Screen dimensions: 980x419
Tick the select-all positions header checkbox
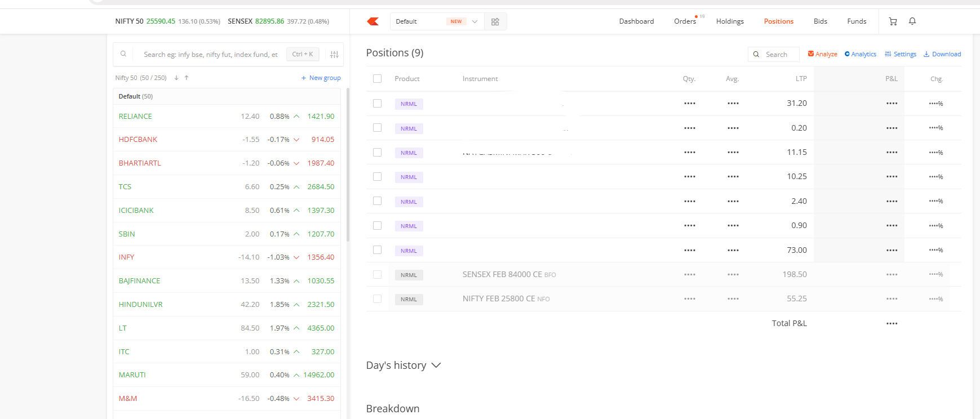coord(378,79)
